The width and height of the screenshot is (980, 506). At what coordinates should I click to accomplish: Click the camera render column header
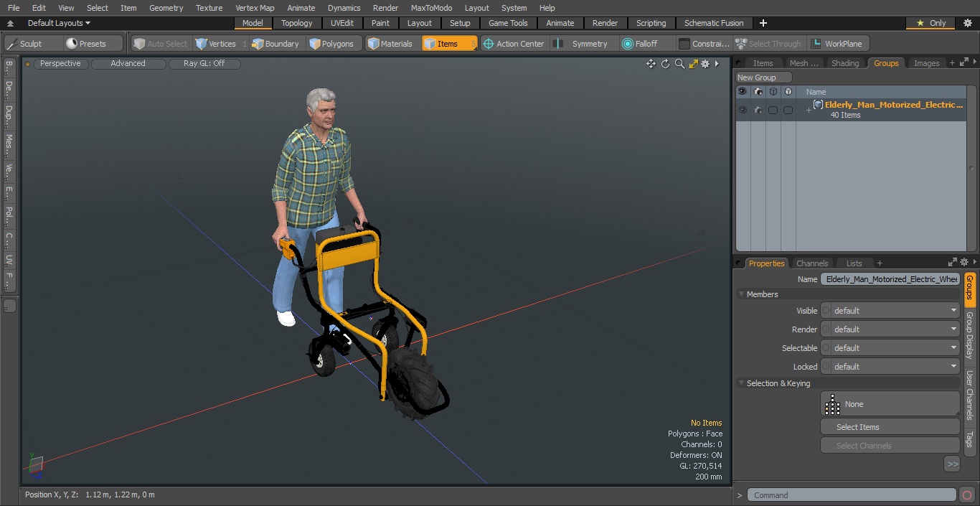coord(758,92)
